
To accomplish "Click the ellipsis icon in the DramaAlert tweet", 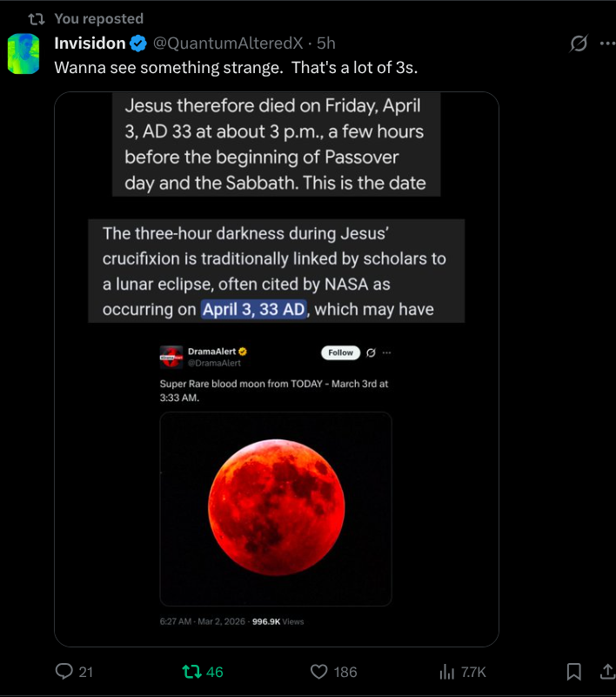I will click(x=387, y=352).
